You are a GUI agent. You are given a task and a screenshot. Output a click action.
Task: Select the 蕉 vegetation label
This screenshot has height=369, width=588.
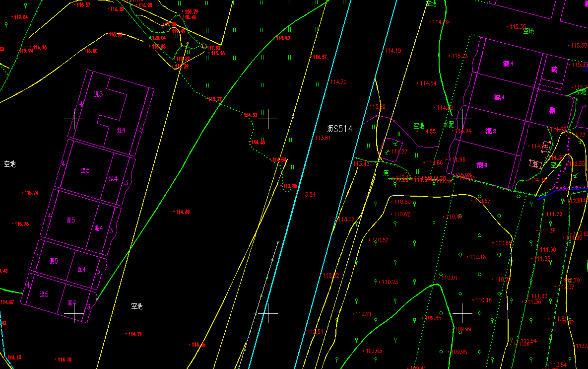pos(386,173)
